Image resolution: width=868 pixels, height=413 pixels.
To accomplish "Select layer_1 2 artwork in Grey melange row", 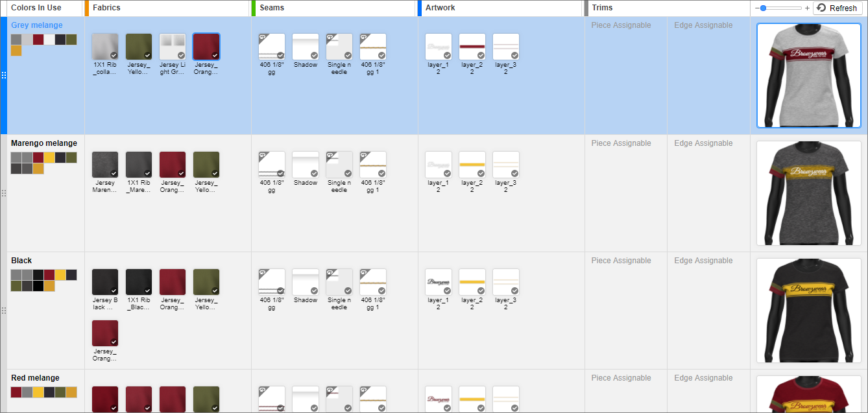I will click(439, 47).
